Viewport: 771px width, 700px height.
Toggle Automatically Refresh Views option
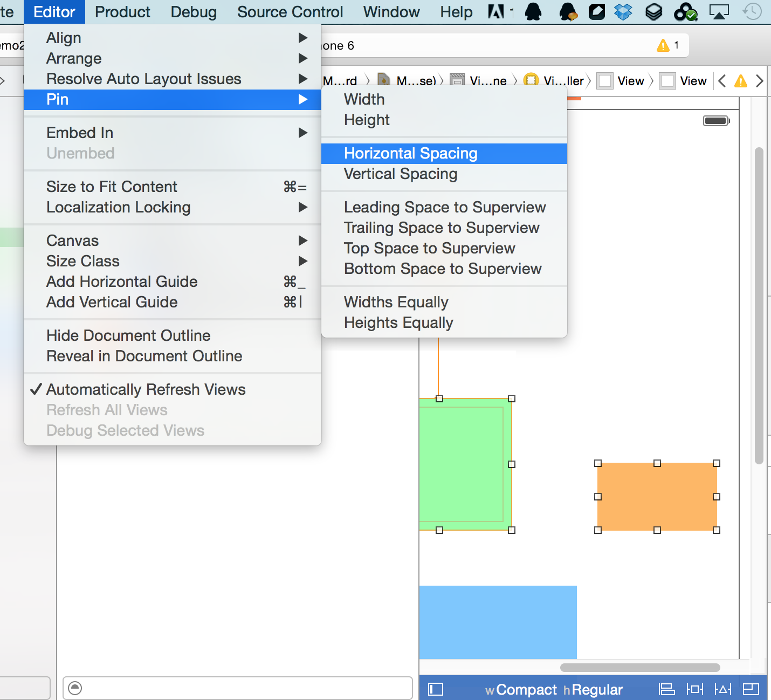tap(146, 389)
